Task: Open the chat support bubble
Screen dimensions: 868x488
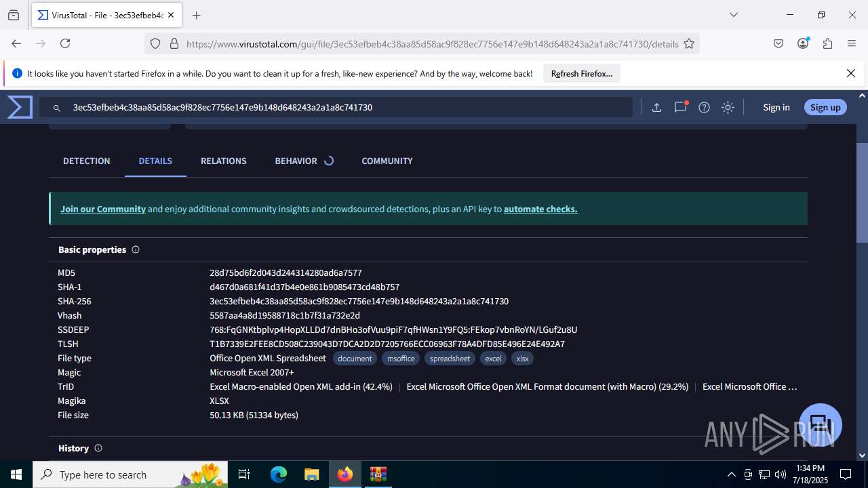Action: pos(821,425)
